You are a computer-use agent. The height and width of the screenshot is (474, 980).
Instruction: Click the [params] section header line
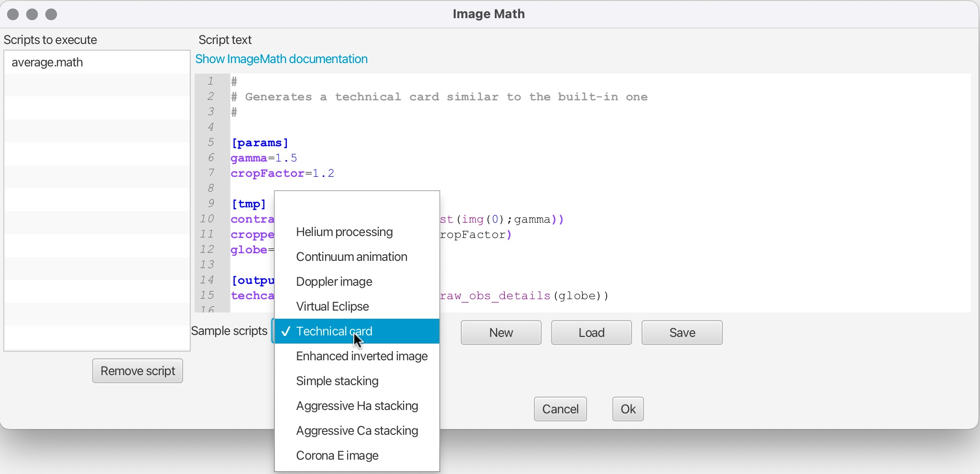(260, 143)
